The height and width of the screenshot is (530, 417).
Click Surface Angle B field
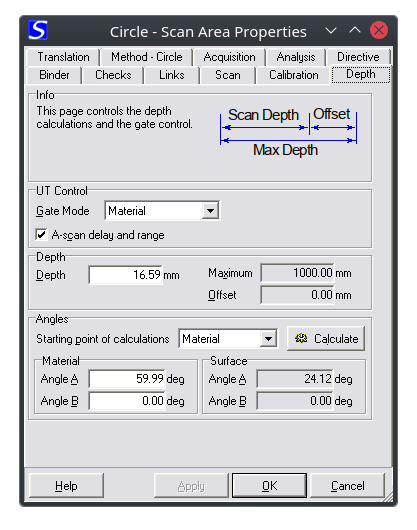click(x=295, y=401)
